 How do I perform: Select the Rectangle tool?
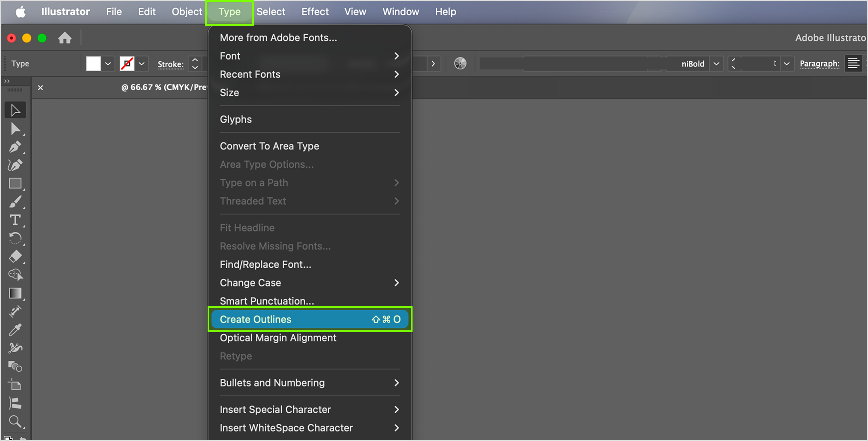pos(15,184)
